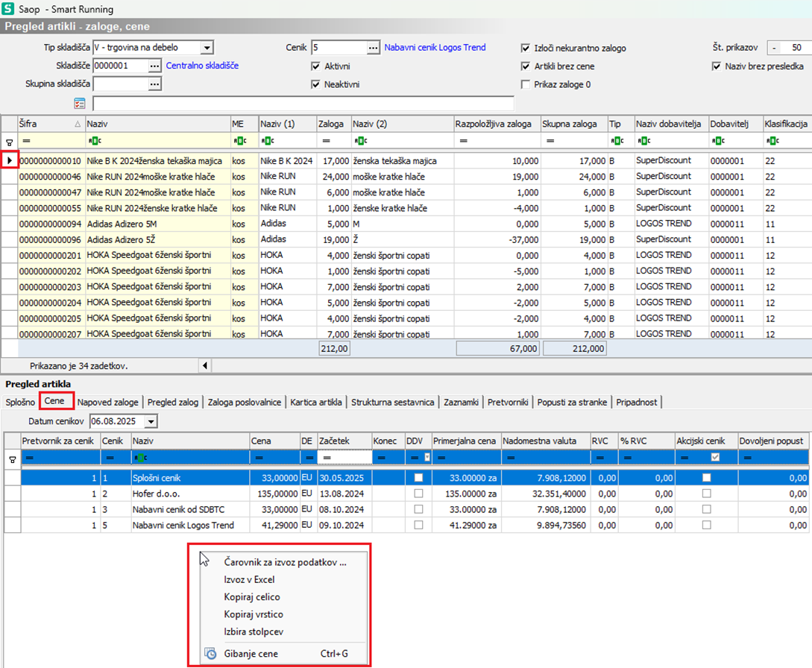The height and width of the screenshot is (668, 812).
Task: Check Akcijski cenik box for Splošni cenik row
Action: (x=706, y=477)
